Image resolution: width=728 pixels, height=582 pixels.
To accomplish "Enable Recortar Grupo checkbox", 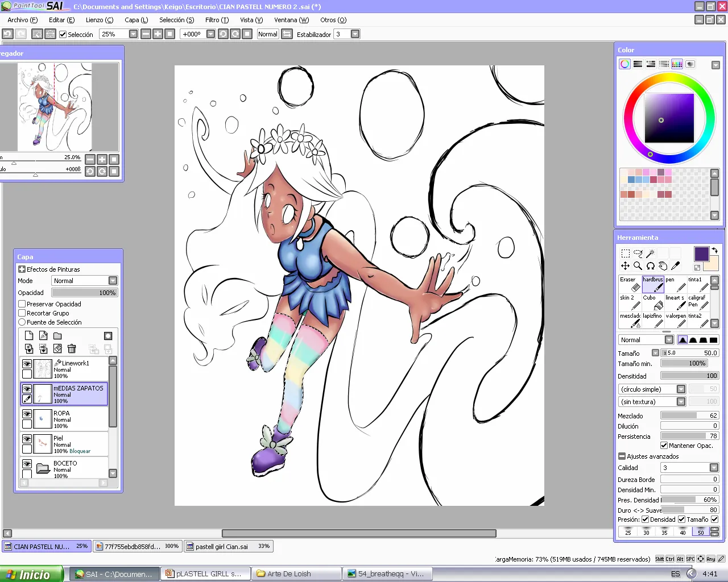I will [x=22, y=313].
